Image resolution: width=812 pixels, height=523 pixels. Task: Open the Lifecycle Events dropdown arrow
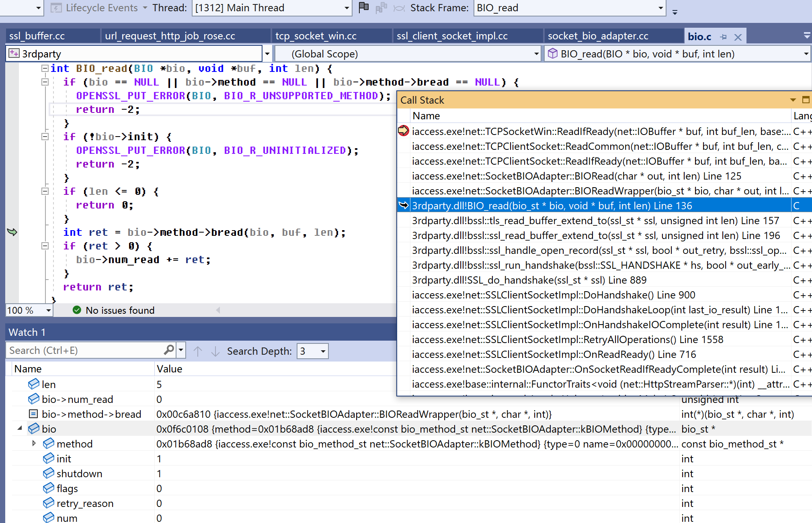(145, 8)
